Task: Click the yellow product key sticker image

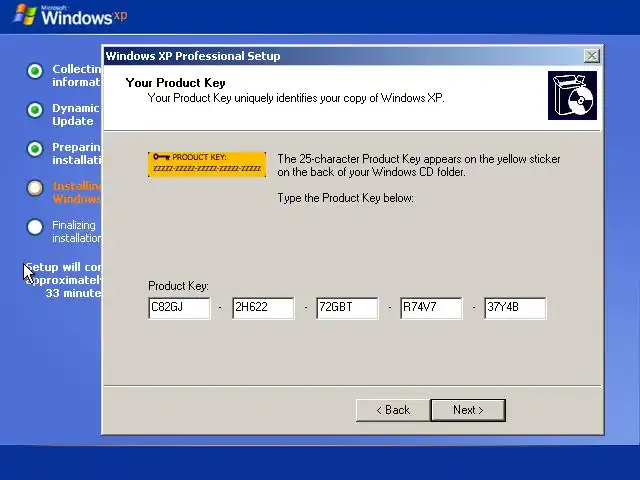Action: tap(207, 164)
